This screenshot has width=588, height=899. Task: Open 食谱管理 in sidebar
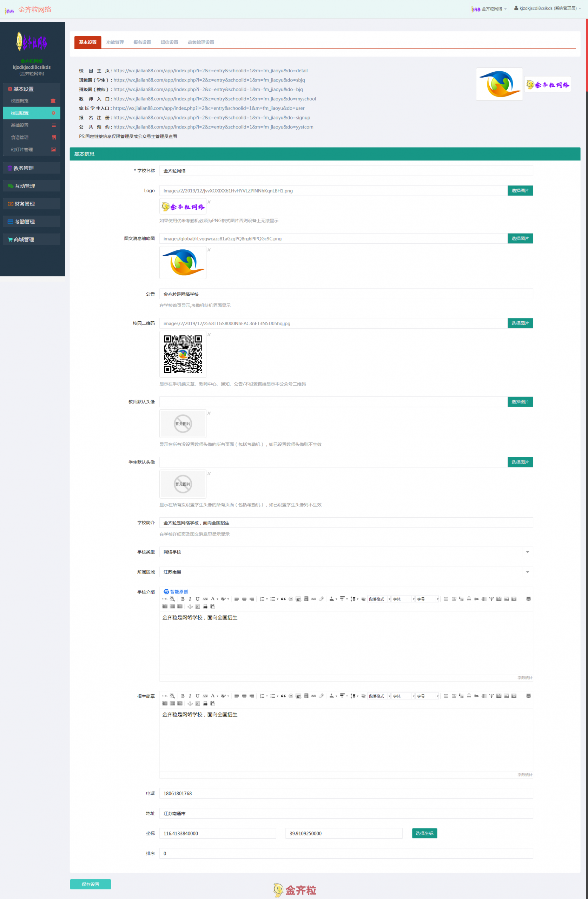(x=32, y=138)
